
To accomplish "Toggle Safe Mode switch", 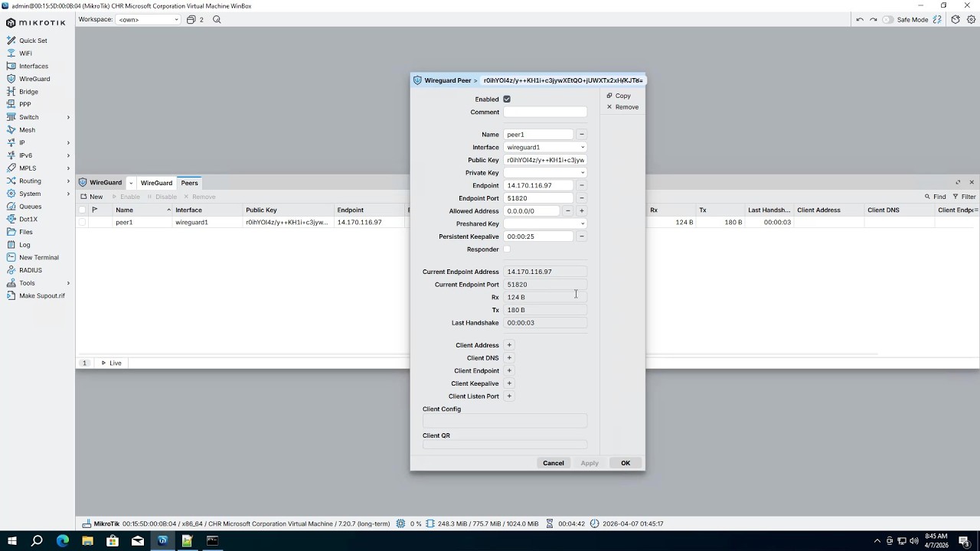I will pyautogui.click(x=888, y=19).
